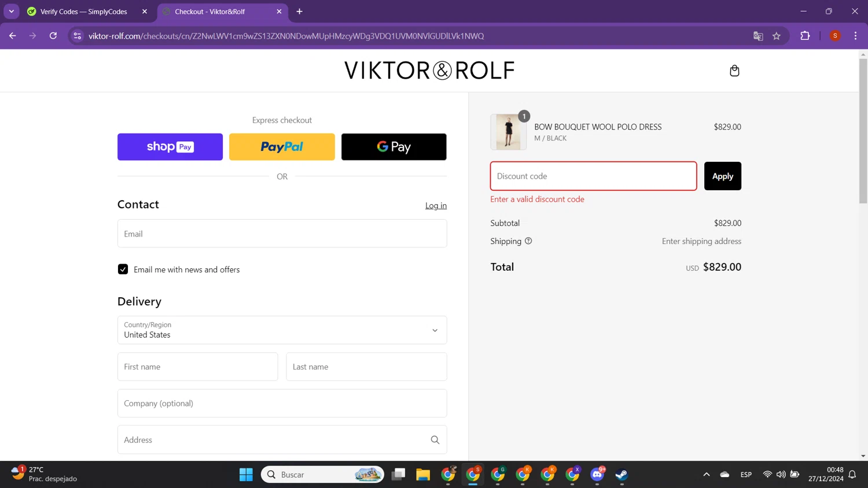Click the address search magnifier icon

click(x=435, y=440)
